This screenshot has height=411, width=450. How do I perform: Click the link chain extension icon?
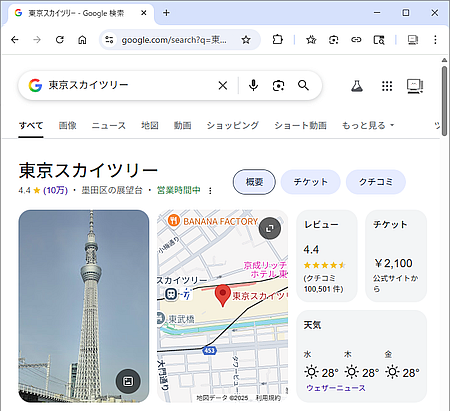click(x=356, y=40)
